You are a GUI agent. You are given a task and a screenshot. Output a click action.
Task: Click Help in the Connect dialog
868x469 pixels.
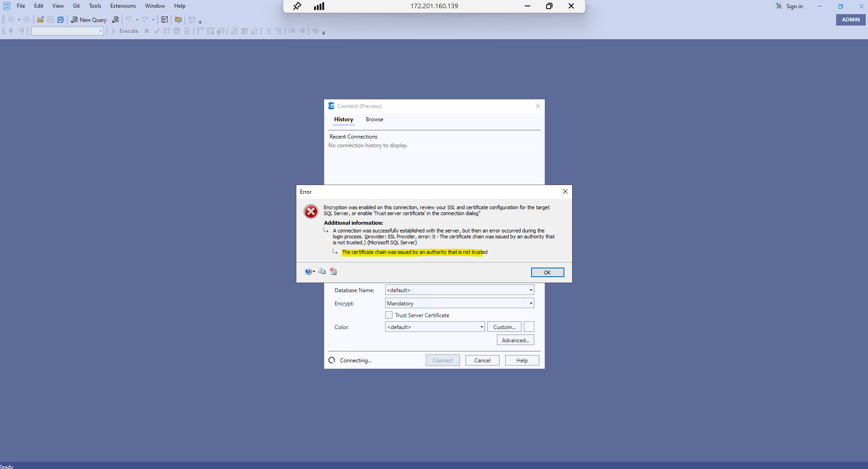[522, 360]
